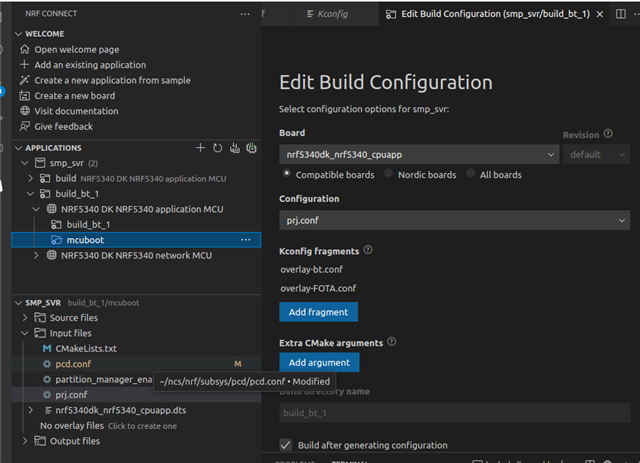Select Nordic boards radio button
640x463 pixels.
(x=389, y=174)
